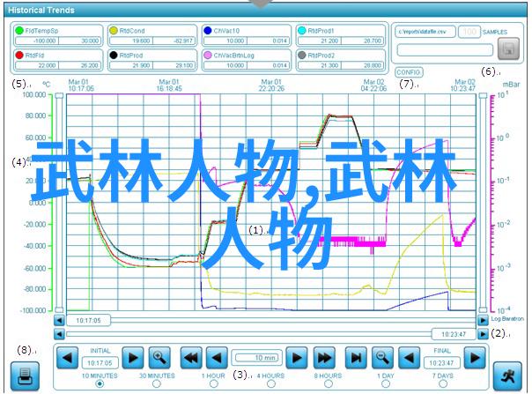Image resolution: width=532 pixels, height=394 pixels.
Task: Select the 30 MINUTES radio button
Action: pos(157,383)
